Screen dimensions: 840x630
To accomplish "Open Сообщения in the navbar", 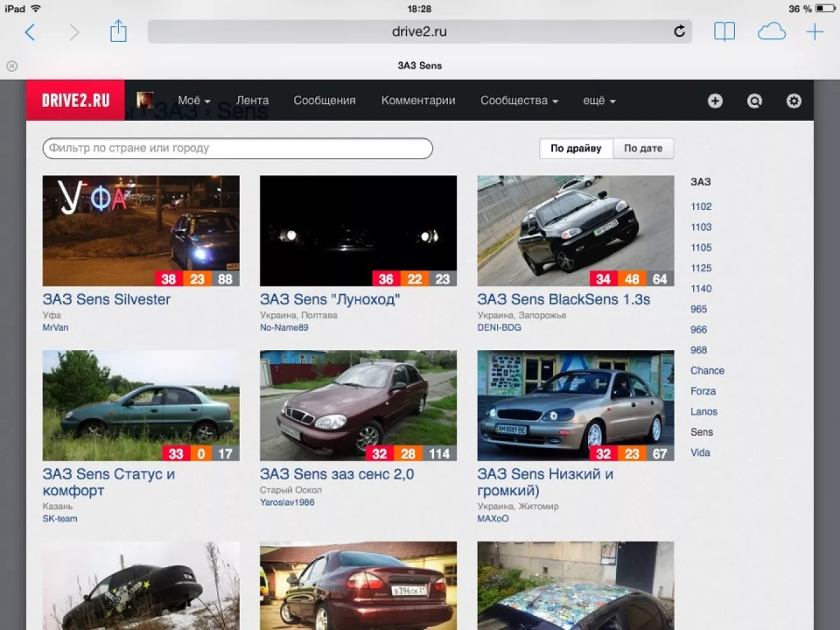I will tap(325, 101).
